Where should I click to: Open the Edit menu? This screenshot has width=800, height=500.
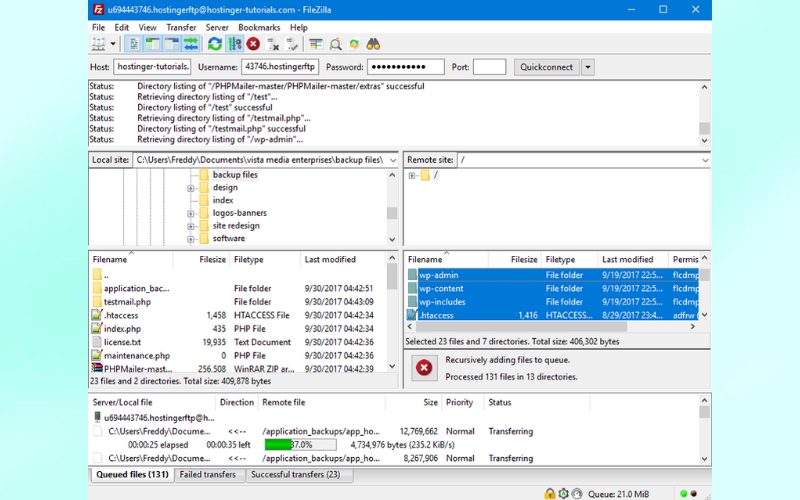tap(121, 28)
